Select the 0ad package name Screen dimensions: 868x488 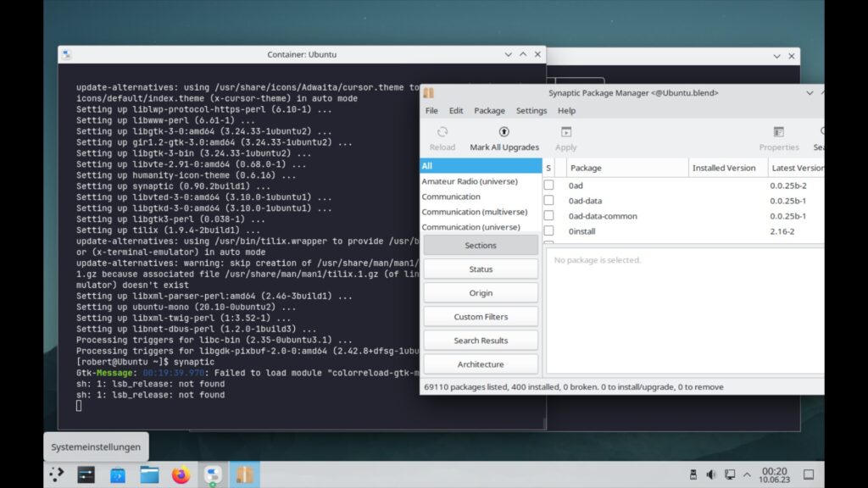(576, 186)
